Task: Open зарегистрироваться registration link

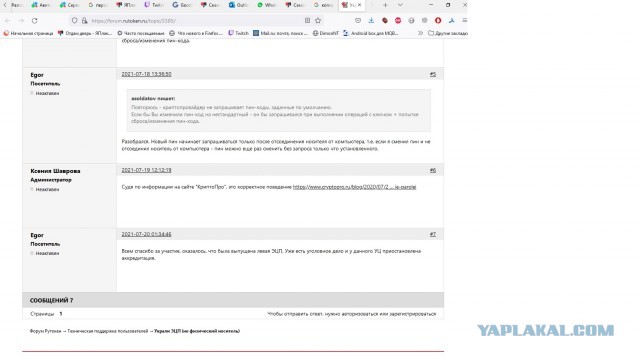Action: tap(412, 314)
